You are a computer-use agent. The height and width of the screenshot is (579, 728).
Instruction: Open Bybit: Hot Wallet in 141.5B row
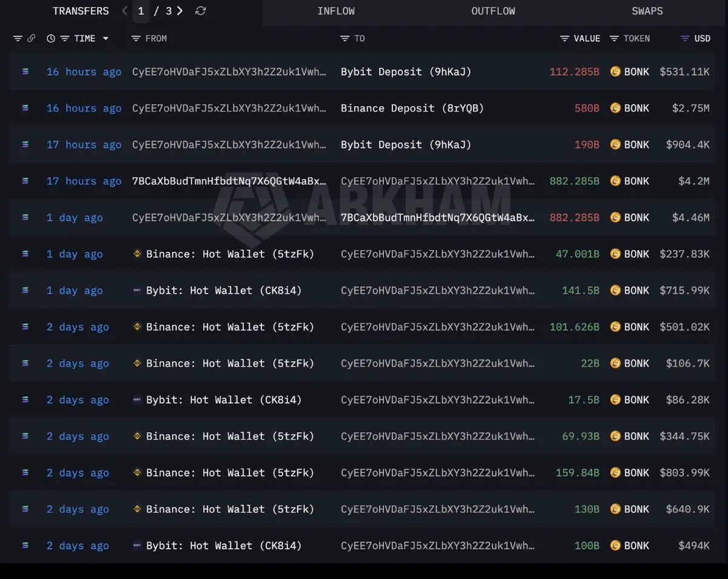click(224, 290)
